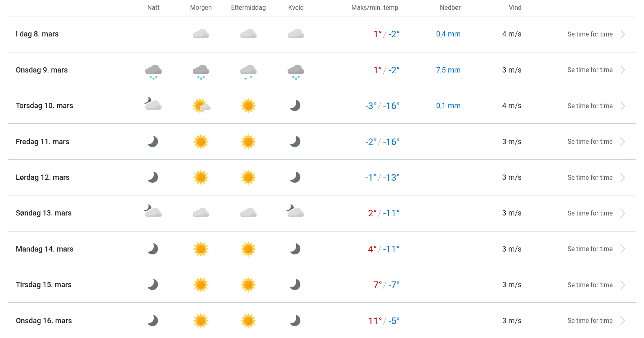The height and width of the screenshot is (338, 644).
Task: Expand chevron for I dag 8. mars
Action: tap(622, 34)
